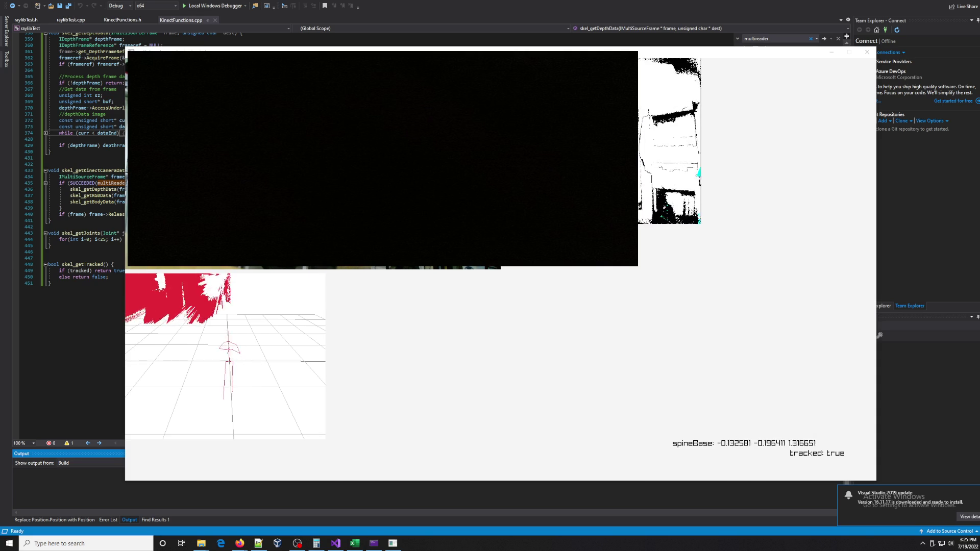Open the x64 platform dropdown
Viewport: 980px width, 551px height.
point(175,6)
